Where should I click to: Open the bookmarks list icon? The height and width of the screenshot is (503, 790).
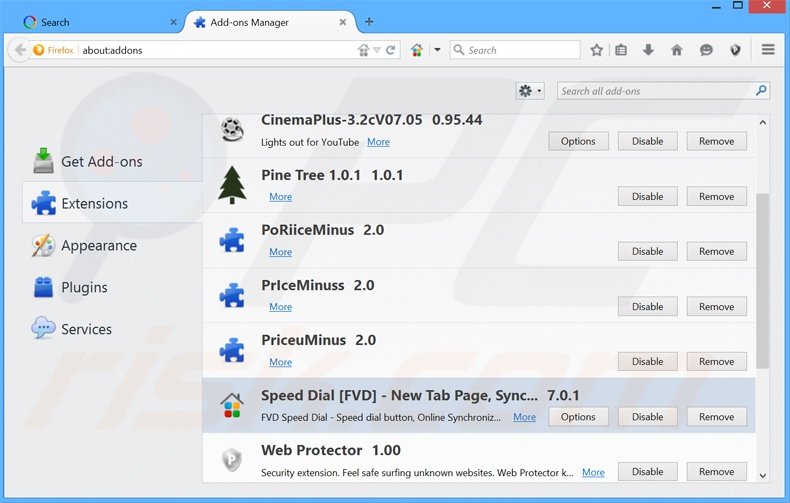pyautogui.click(x=621, y=50)
